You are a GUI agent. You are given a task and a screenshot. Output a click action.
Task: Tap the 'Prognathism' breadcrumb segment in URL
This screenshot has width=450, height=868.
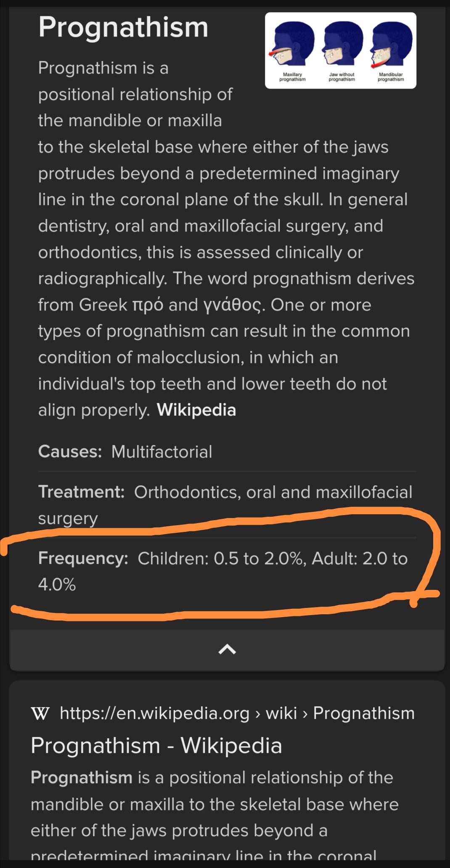point(364,713)
